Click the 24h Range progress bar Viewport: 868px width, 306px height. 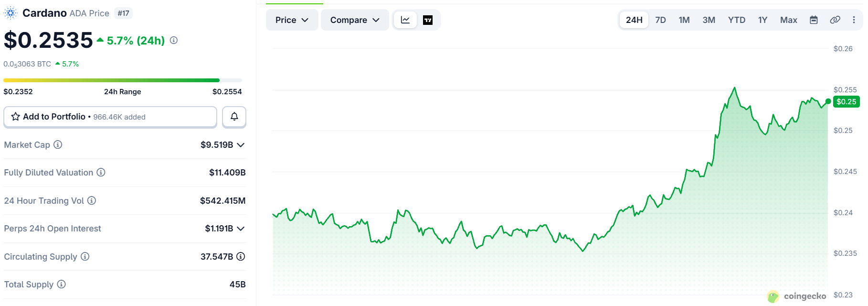pos(123,80)
